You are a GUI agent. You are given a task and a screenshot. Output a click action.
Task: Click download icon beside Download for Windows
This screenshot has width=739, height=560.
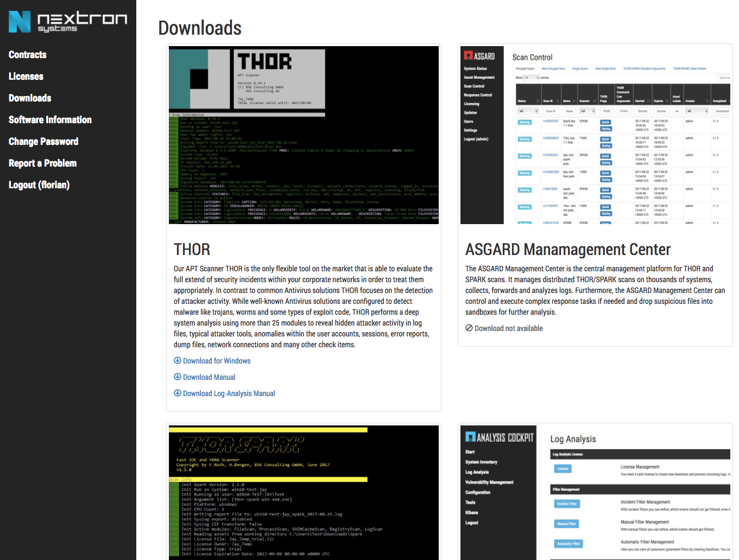pyautogui.click(x=177, y=361)
